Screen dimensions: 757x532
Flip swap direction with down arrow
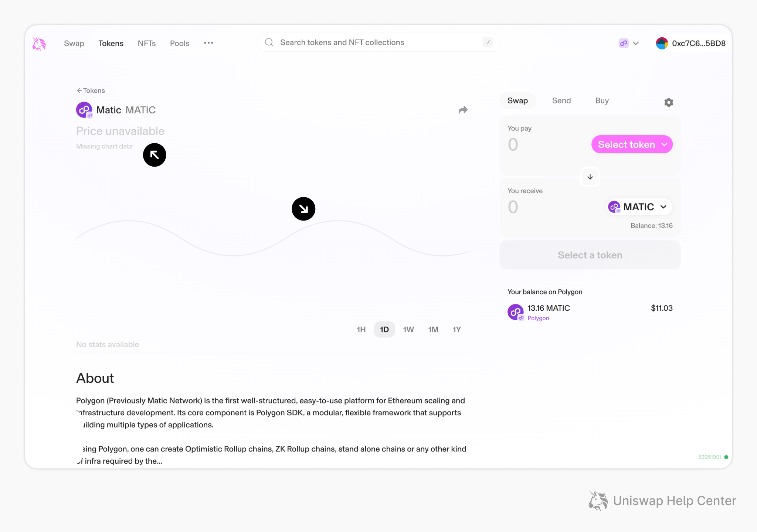[x=590, y=177]
